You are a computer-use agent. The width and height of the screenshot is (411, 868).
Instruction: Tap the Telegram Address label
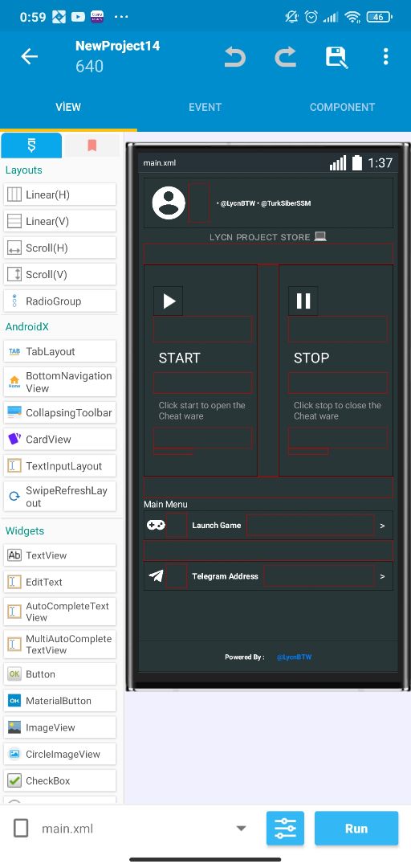point(225,576)
